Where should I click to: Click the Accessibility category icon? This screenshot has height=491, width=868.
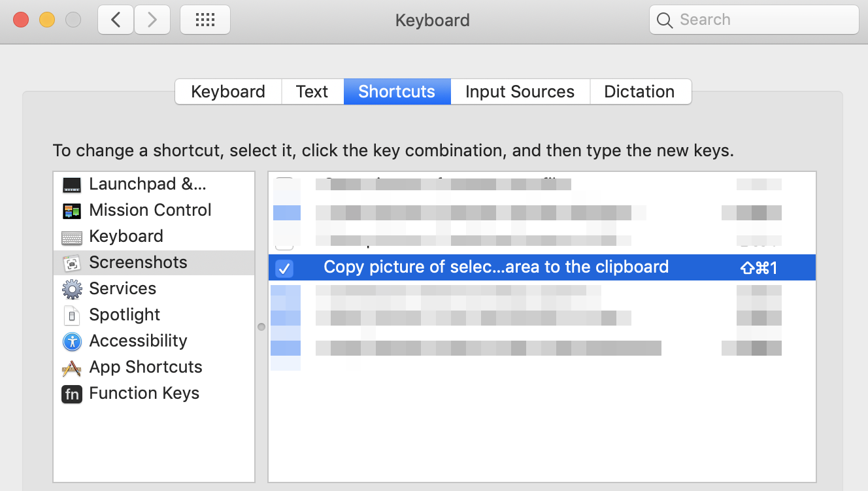click(x=72, y=341)
